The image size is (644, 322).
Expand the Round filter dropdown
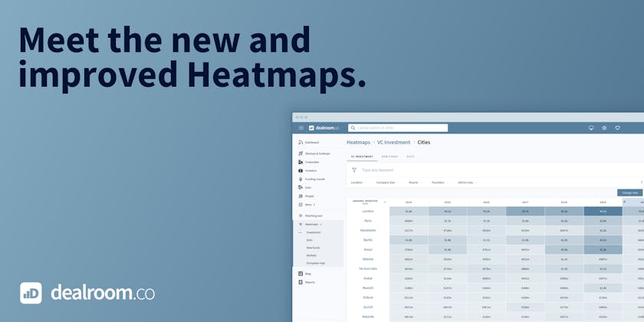415,182
